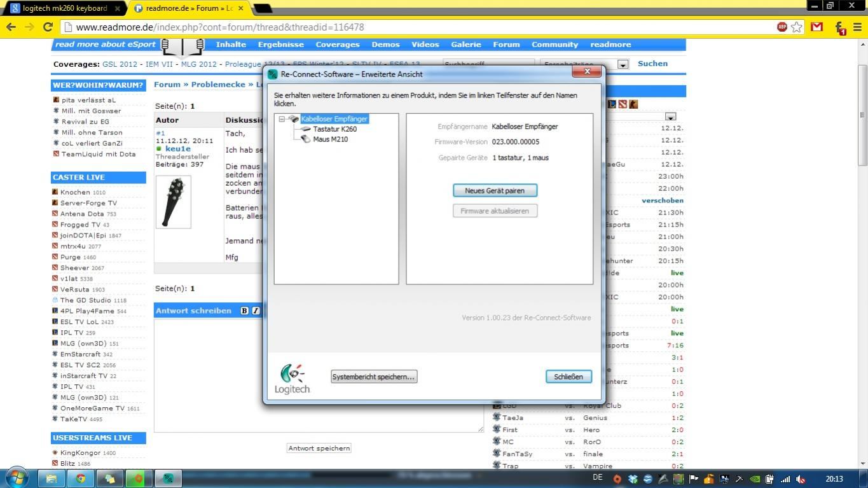
Task: Click Neues Gerät pairen button
Action: click(495, 190)
